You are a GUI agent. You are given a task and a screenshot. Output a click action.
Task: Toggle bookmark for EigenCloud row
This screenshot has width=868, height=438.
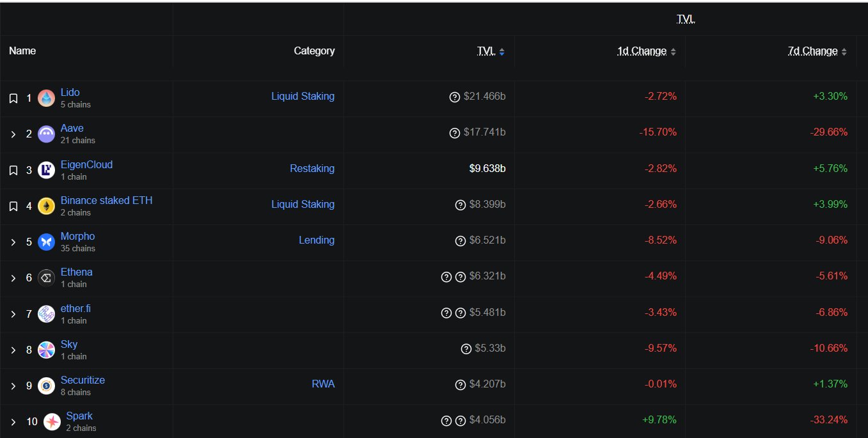point(13,170)
